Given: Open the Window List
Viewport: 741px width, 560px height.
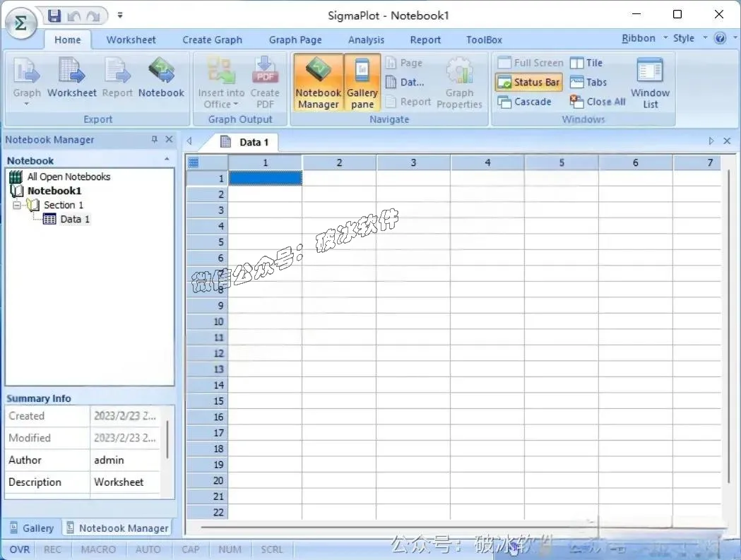Looking at the screenshot, I should coord(651,83).
